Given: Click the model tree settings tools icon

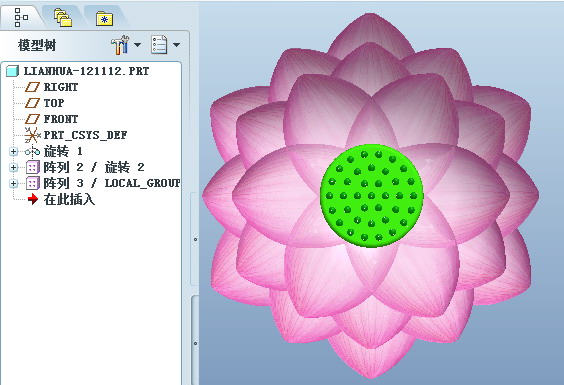Looking at the screenshot, I should 120,45.
